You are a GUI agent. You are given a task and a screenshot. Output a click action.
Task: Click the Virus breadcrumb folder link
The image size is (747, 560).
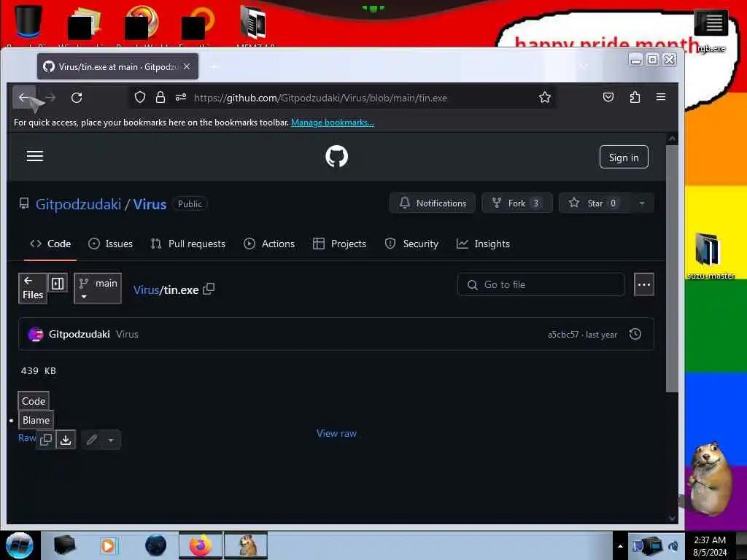[x=146, y=289]
